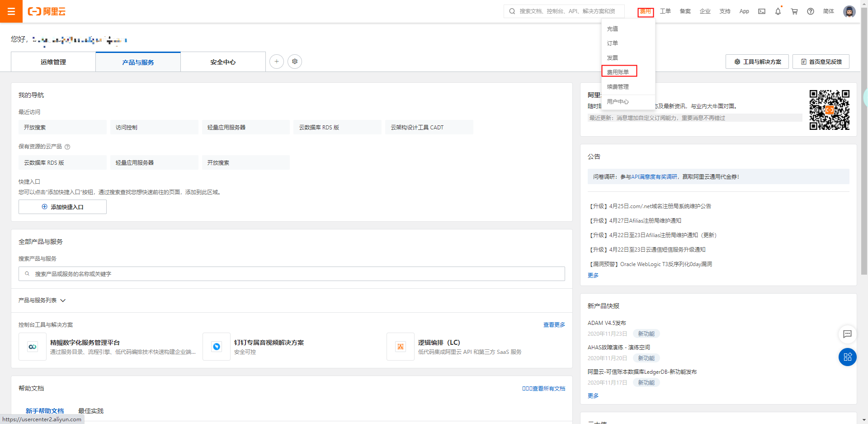This screenshot has height=424, width=868.
Task: Open the LedgerDB 新功能发布 news item
Action: (x=642, y=372)
